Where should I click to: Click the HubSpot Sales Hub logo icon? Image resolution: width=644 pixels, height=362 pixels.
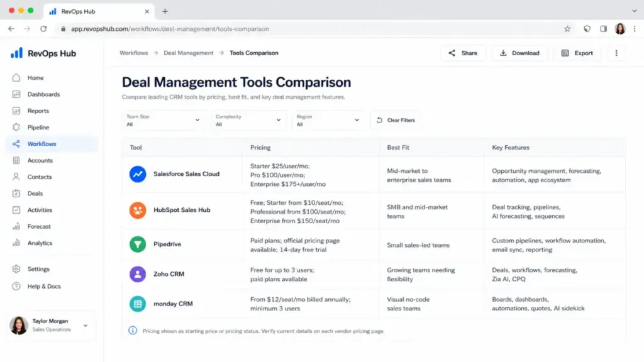click(138, 210)
